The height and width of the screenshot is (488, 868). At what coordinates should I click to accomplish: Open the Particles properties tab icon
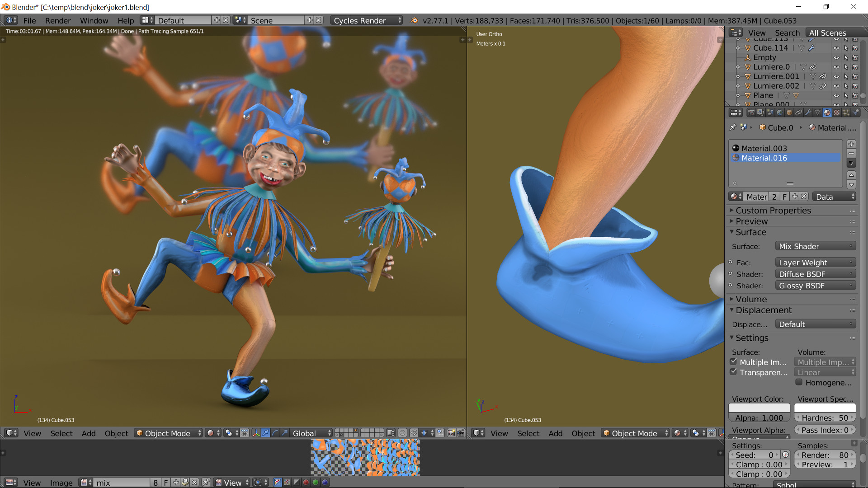(846, 113)
